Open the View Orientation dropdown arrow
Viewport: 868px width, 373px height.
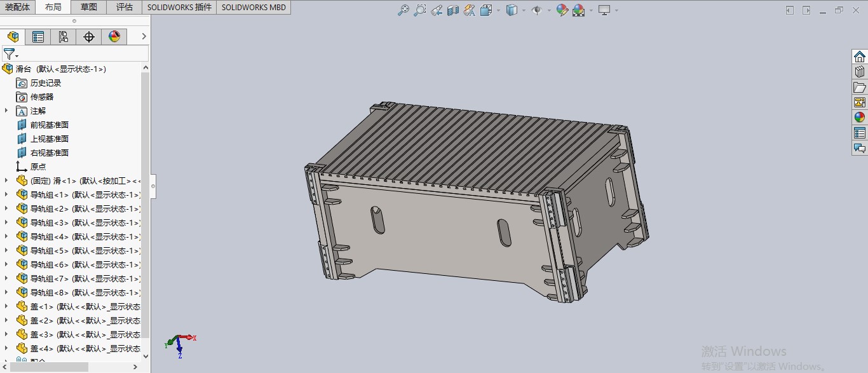coord(498,10)
